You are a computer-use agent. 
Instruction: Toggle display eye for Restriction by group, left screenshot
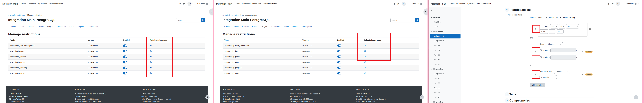(x=151, y=62)
